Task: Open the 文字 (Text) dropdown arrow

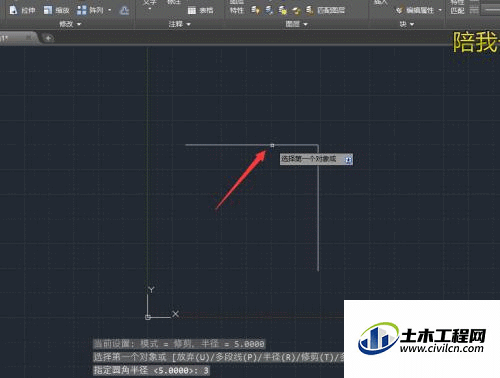Action: tap(150, 9)
